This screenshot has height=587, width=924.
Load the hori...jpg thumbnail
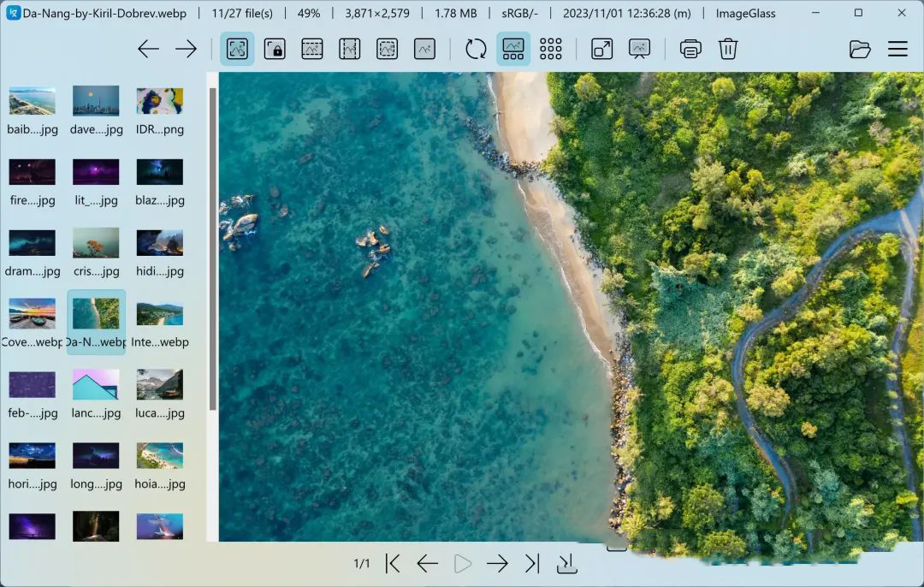(x=33, y=465)
